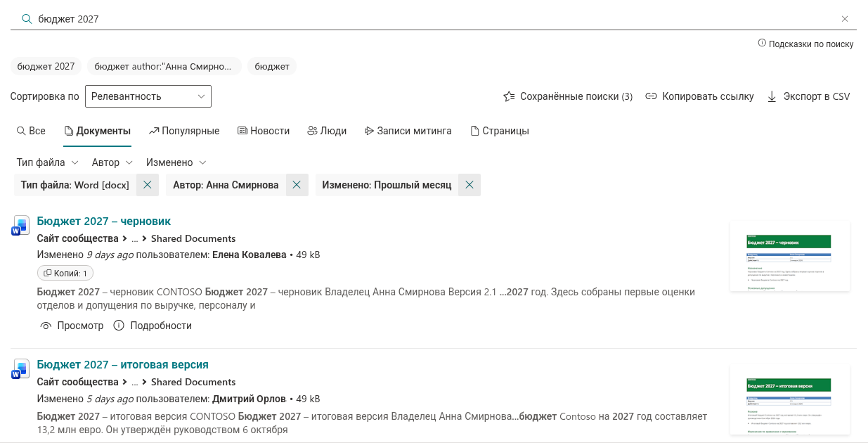Remove the Автор: Анна Смирнова filter
The image size is (868, 443).
[x=297, y=185]
